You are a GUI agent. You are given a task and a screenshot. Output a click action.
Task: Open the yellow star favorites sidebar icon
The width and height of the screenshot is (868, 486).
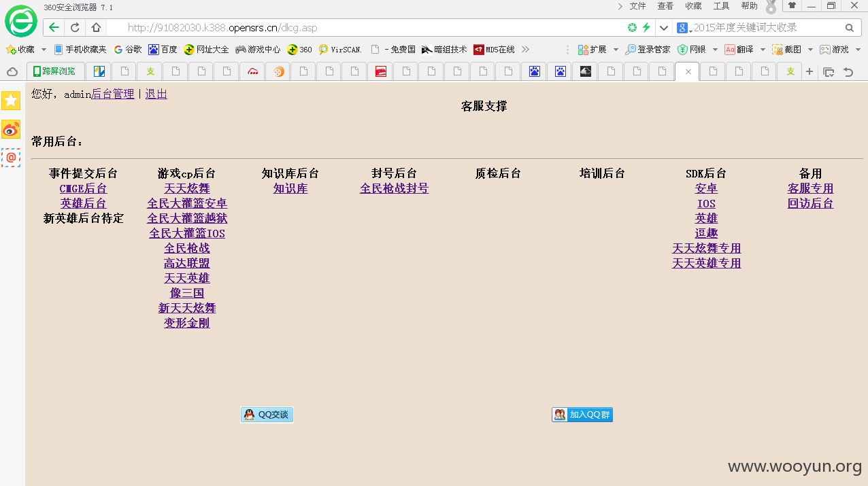11,101
